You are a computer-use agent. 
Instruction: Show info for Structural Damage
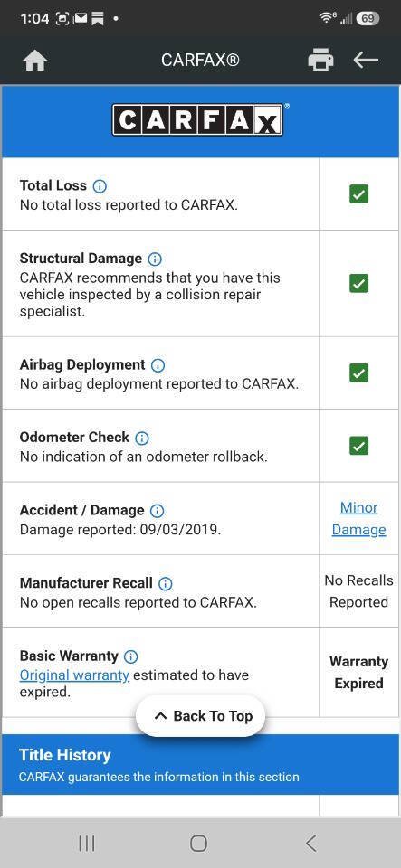pos(155,259)
